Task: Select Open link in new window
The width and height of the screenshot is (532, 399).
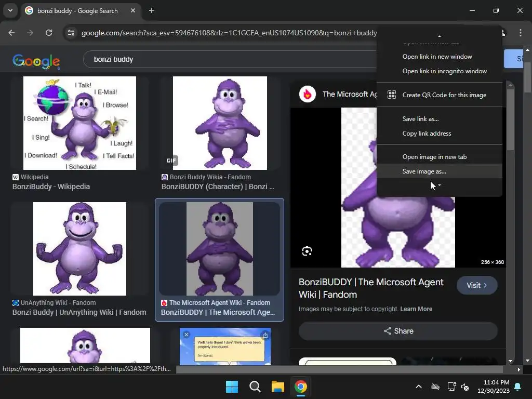Action: [x=440, y=57]
